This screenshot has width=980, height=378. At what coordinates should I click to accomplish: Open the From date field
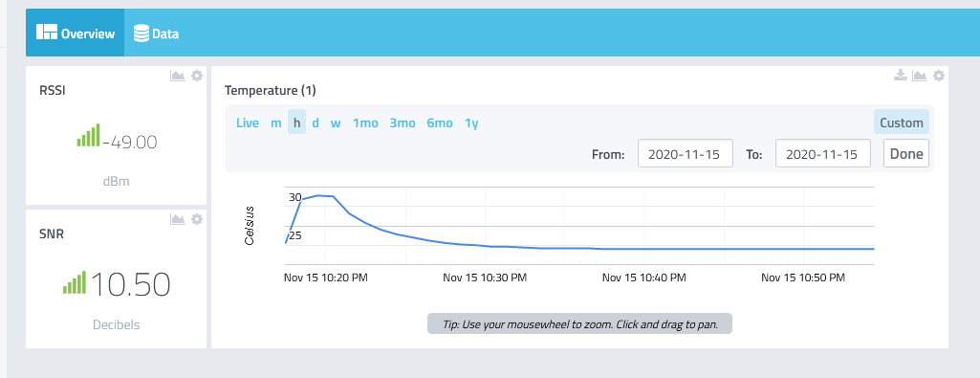686,154
